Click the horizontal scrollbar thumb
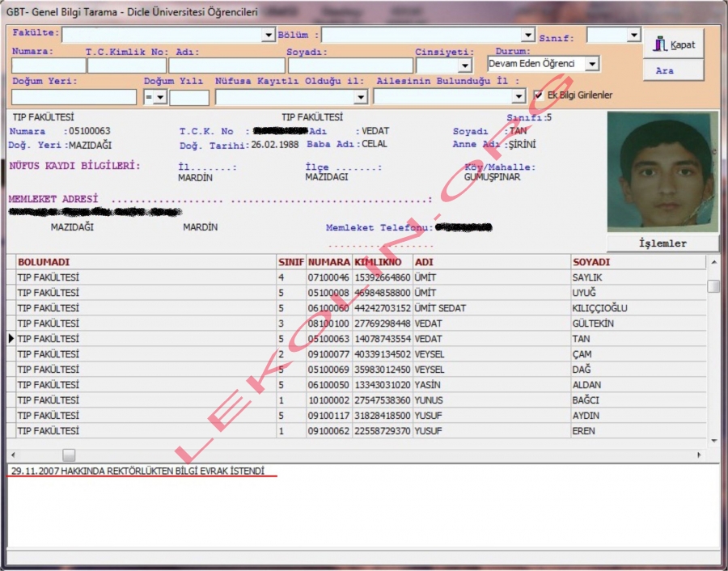The height and width of the screenshot is (571, 728). coord(69,455)
